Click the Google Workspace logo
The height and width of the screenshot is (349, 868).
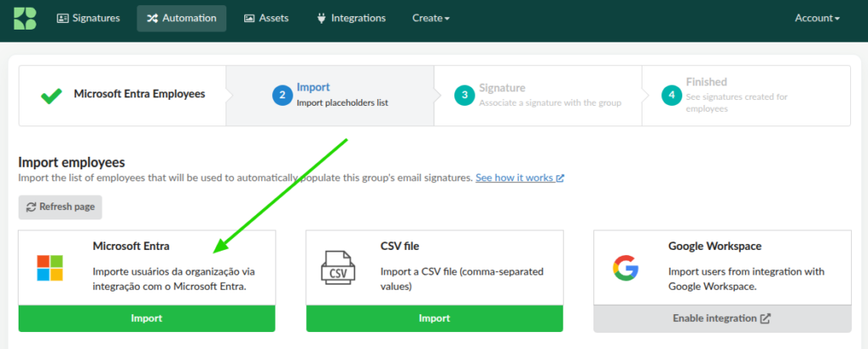625,268
